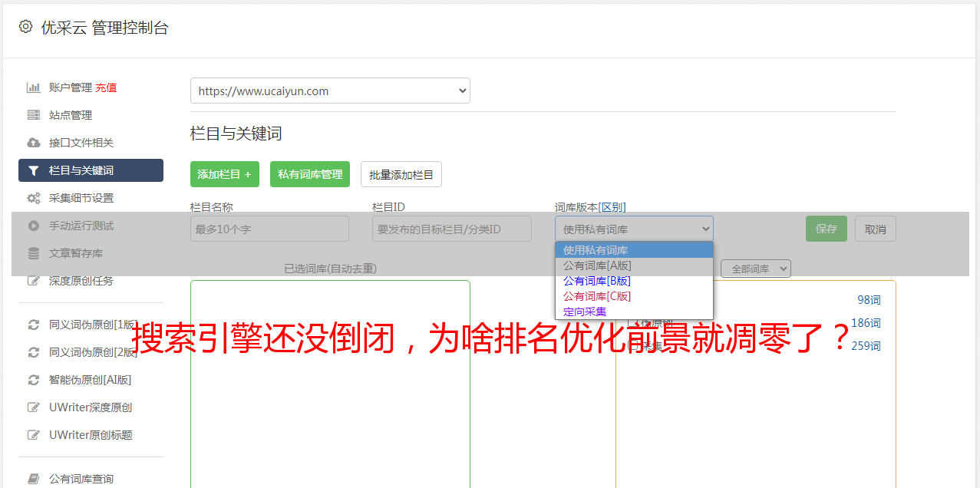
Task: Click the server icon for 站点管理
Action: [x=34, y=115]
